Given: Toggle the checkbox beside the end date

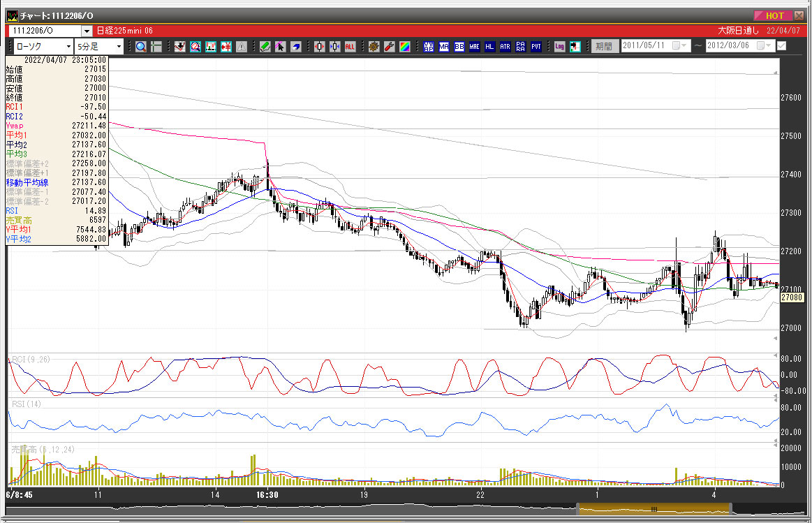Looking at the screenshot, I should tap(782, 46).
